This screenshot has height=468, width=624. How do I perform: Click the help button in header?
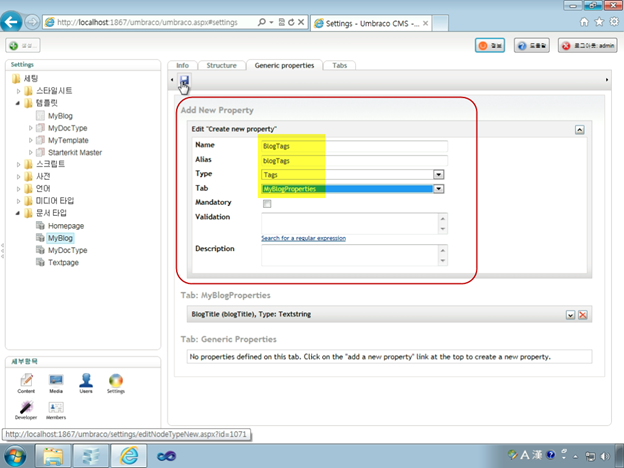(532, 46)
